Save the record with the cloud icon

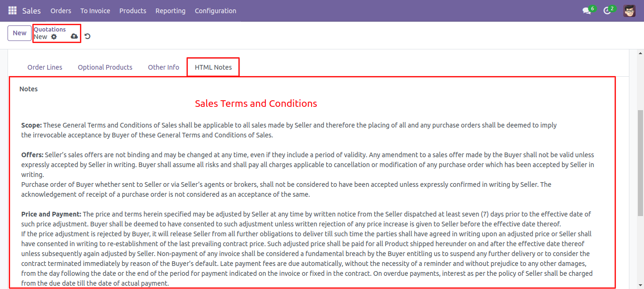pyautogui.click(x=74, y=36)
